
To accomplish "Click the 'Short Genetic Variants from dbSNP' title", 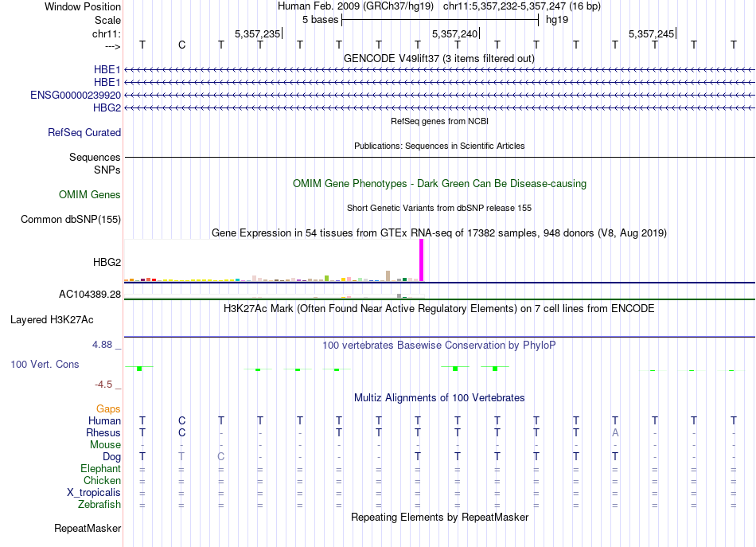I will click(439, 208).
